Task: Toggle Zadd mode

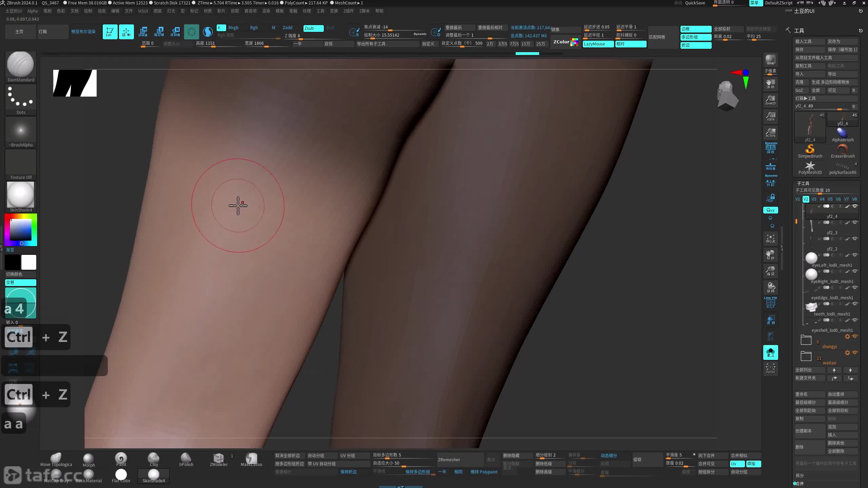Action: point(288,28)
